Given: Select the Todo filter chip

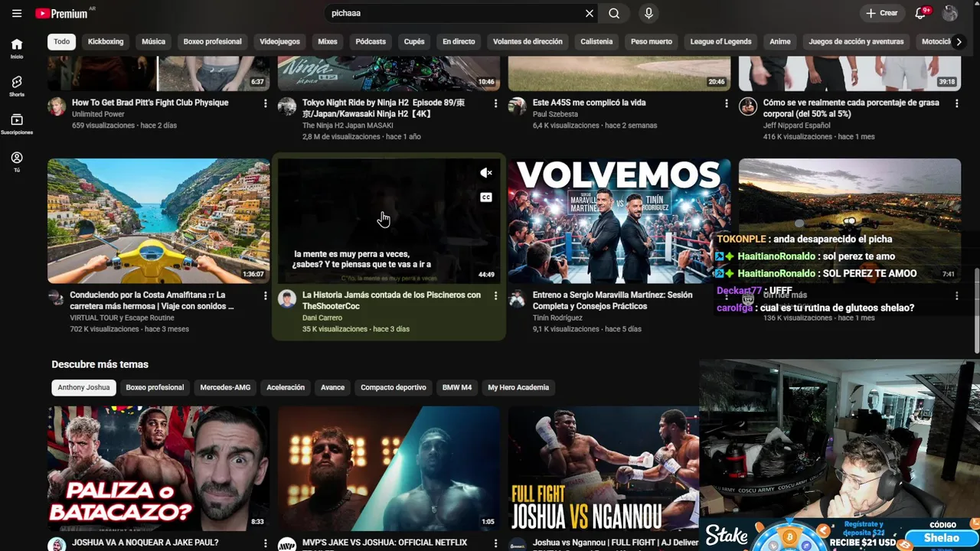Looking at the screenshot, I should coord(62,41).
